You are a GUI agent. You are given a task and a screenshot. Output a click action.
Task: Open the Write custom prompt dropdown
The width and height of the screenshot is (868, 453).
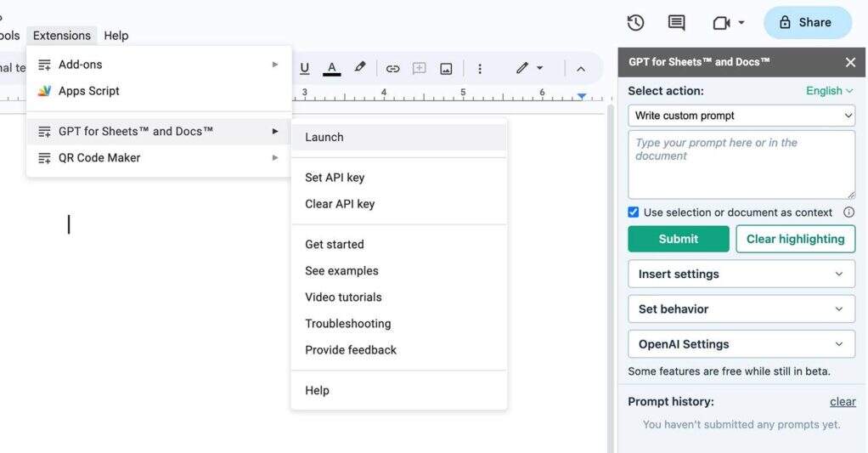(x=742, y=116)
